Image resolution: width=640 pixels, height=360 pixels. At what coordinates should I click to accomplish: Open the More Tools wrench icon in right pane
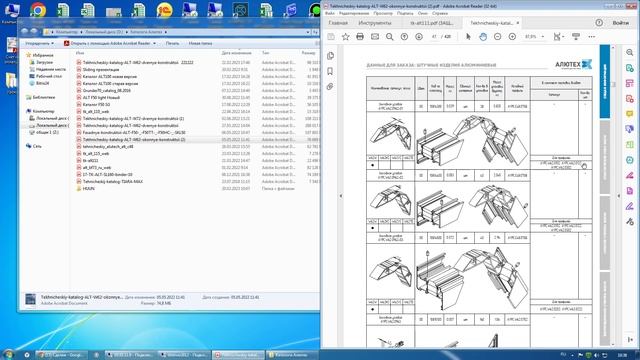point(630,222)
